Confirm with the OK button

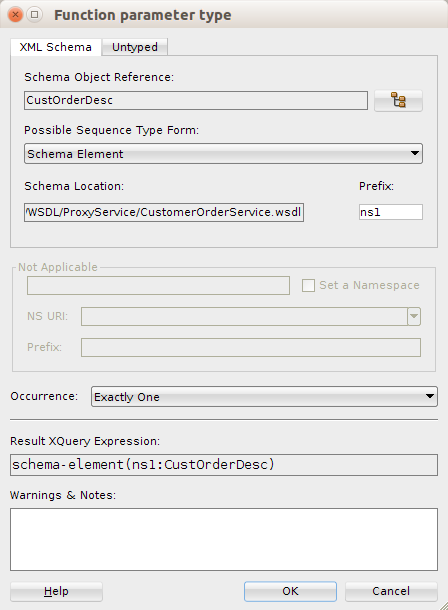290,591
